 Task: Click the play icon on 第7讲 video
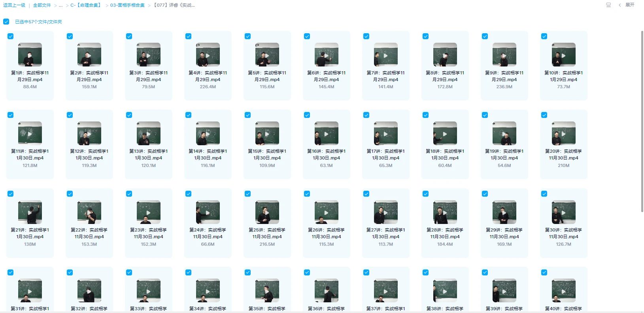[x=385, y=55]
